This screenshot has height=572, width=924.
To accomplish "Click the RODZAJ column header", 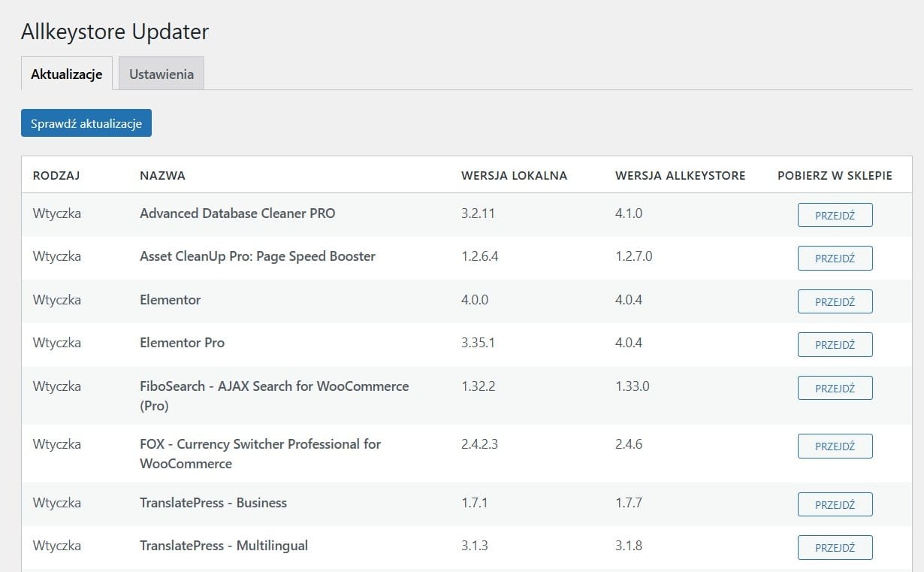I will [56, 176].
